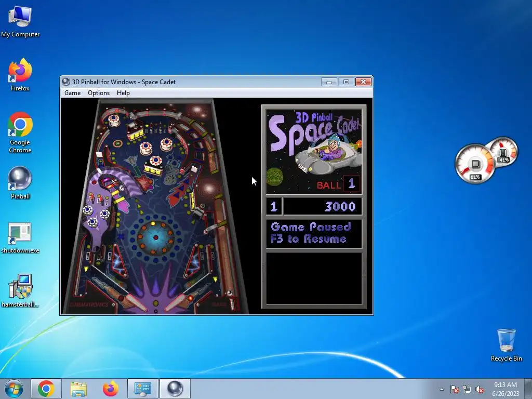Click the Pinball taskbar button

click(175, 389)
